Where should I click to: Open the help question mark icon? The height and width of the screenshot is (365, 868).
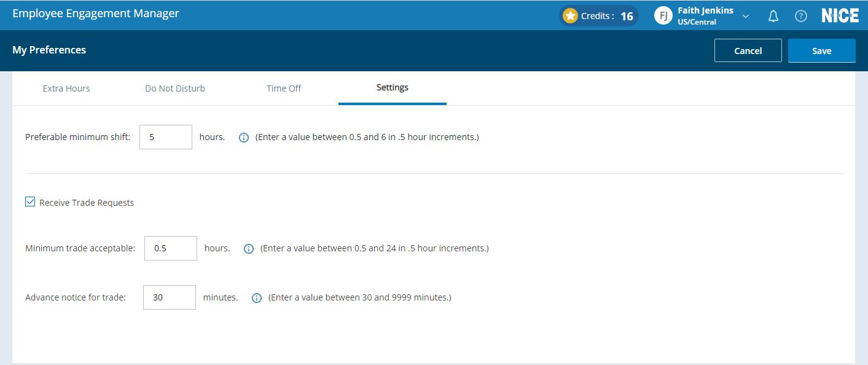[801, 17]
